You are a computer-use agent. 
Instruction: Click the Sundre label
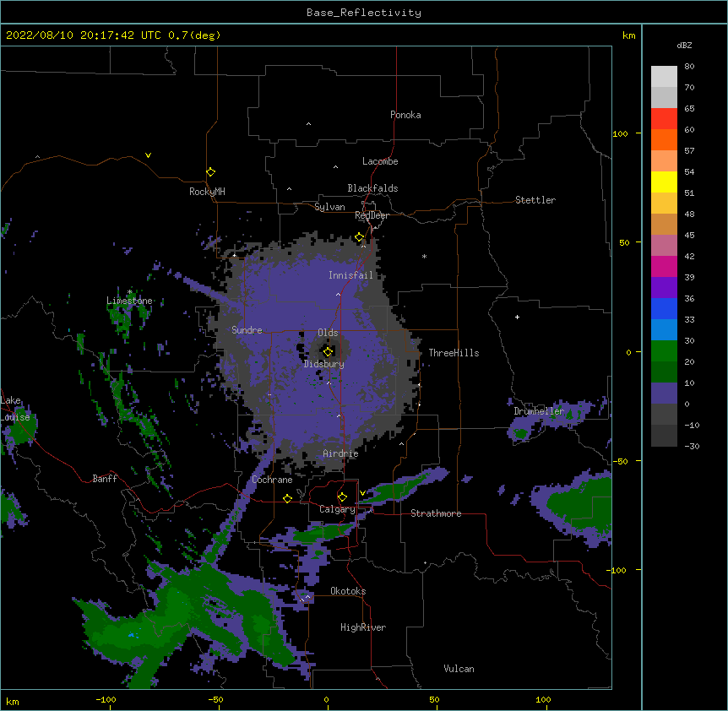tap(247, 330)
